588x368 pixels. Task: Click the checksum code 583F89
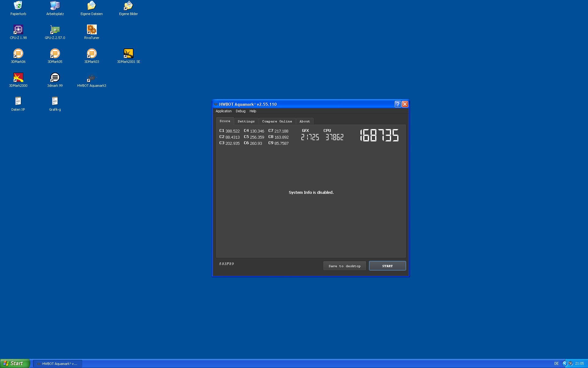tap(227, 264)
